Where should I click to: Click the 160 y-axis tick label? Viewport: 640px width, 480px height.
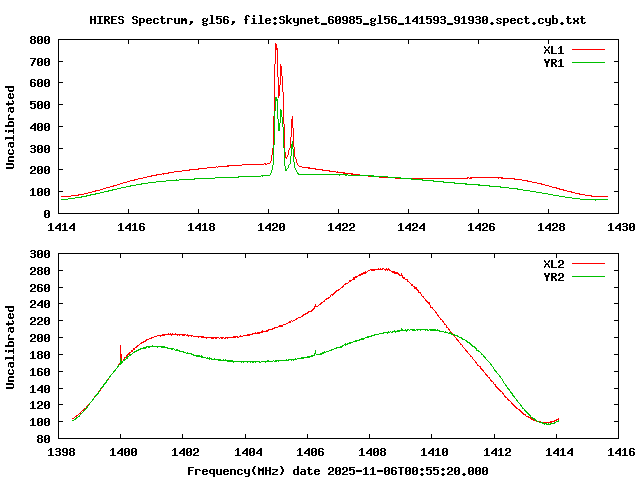[40, 372]
